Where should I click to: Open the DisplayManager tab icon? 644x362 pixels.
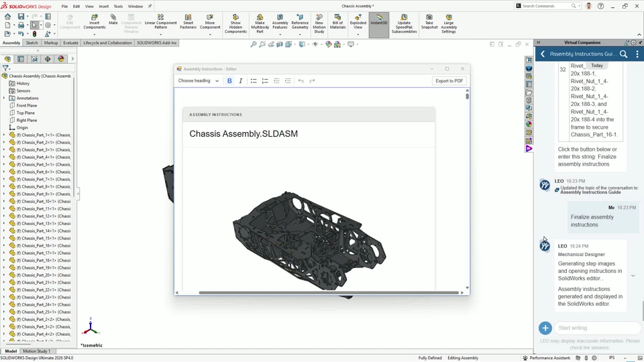pyautogui.click(x=61, y=59)
